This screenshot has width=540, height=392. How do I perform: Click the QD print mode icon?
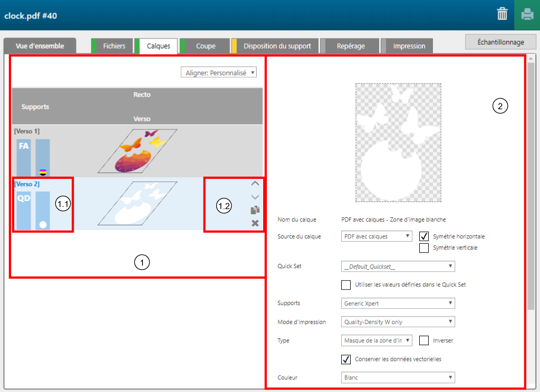tap(24, 198)
